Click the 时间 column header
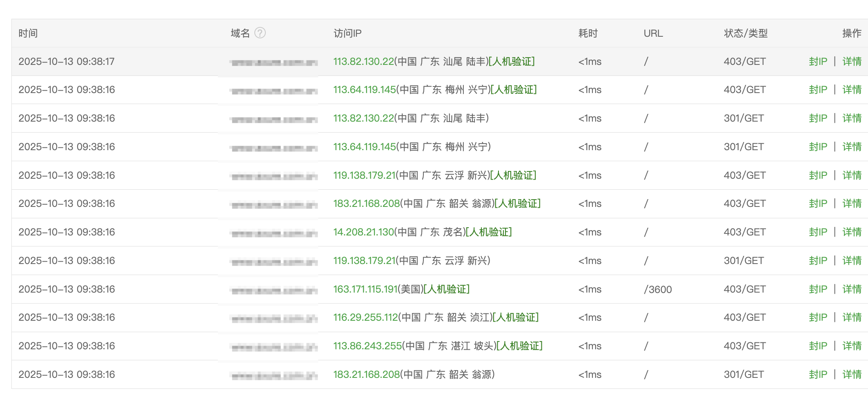 click(28, 33)
